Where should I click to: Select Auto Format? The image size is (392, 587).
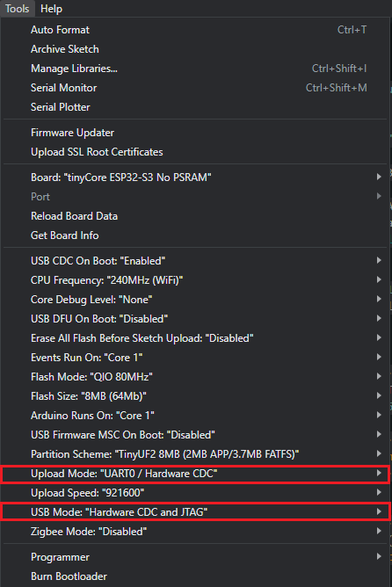(x=195, y=30)
